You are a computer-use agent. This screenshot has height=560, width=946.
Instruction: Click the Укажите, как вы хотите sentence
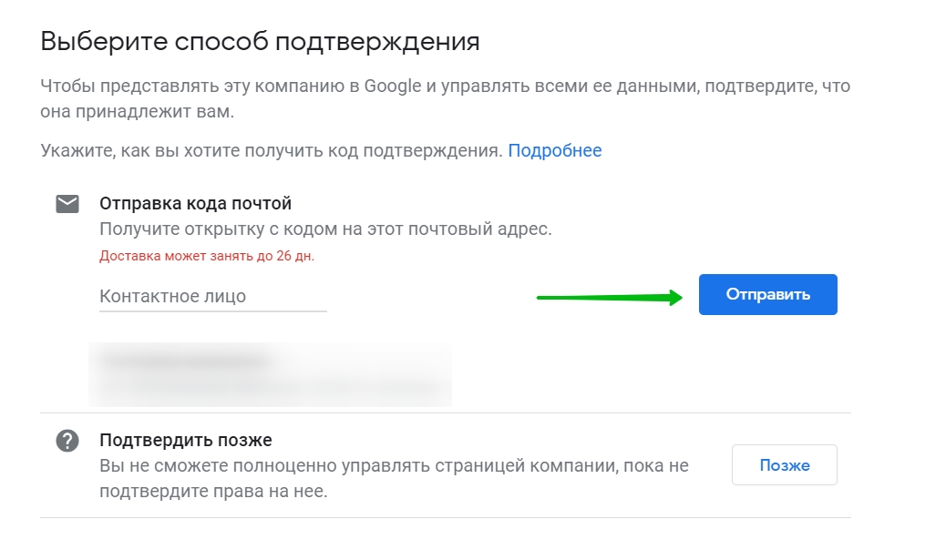(x=271, y=150)
